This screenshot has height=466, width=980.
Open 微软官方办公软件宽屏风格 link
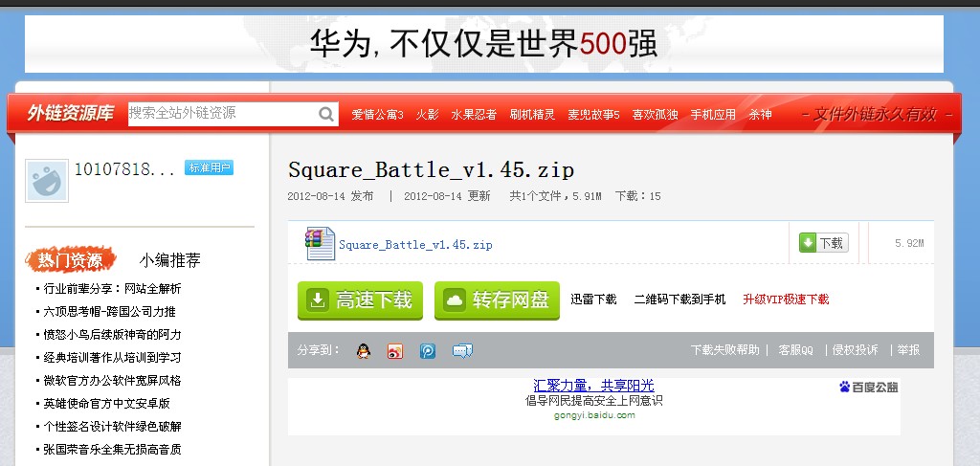click(113, 381)
